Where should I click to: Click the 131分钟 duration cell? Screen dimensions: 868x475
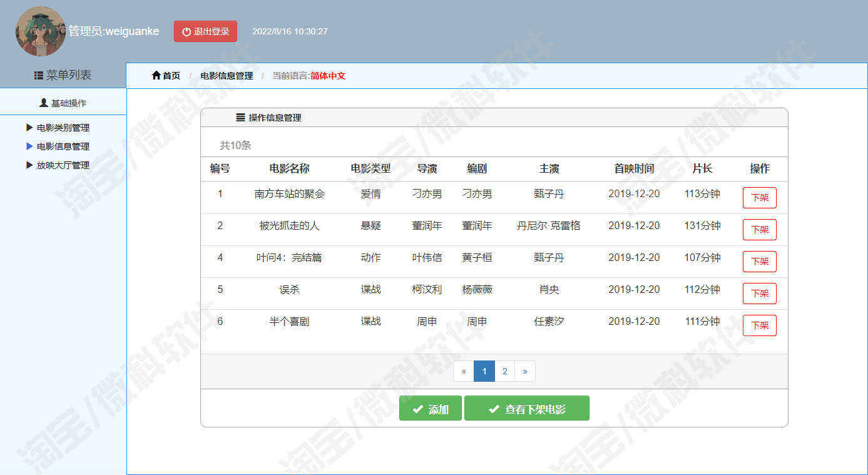click(702, 226)
